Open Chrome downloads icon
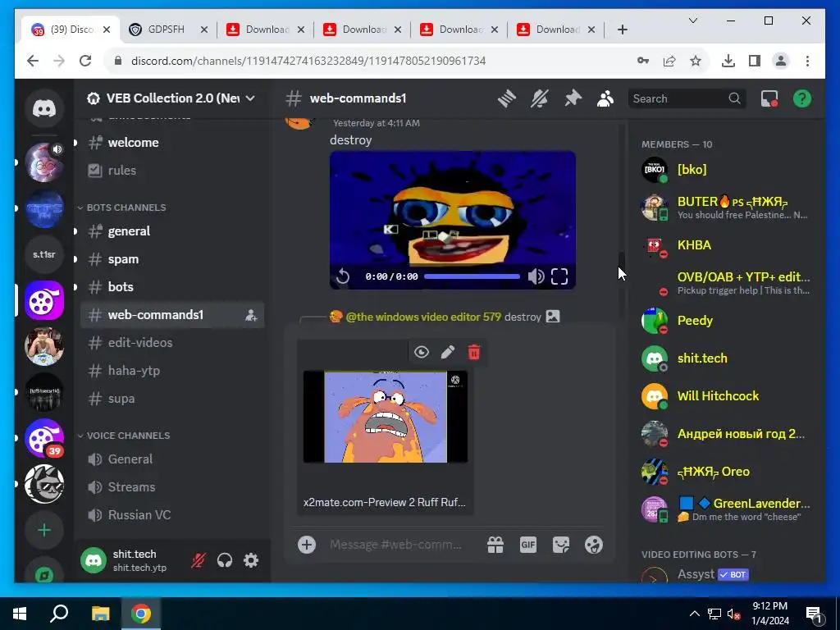The height and width of the screenshot is (630, 840). tap(728, 61)
